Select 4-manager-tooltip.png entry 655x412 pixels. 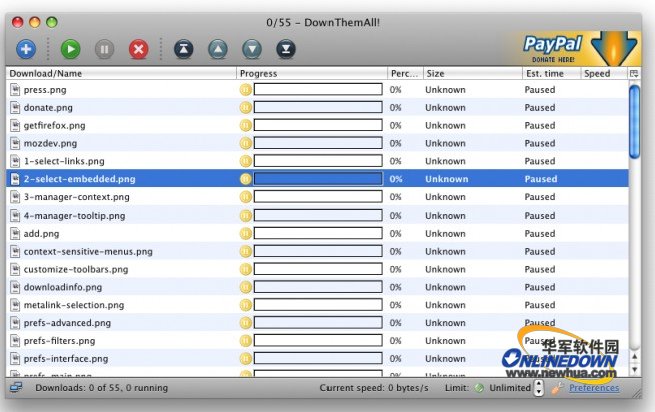(317, 216)
